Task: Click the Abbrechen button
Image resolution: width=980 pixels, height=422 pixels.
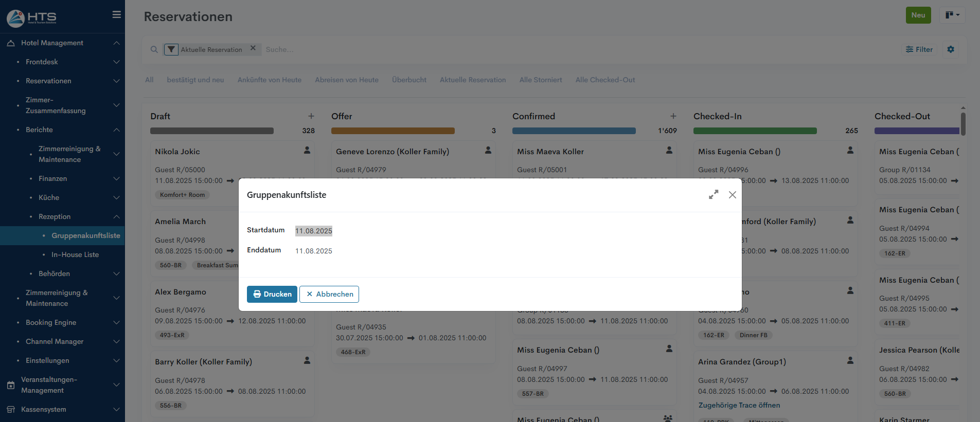Action: 329,294
